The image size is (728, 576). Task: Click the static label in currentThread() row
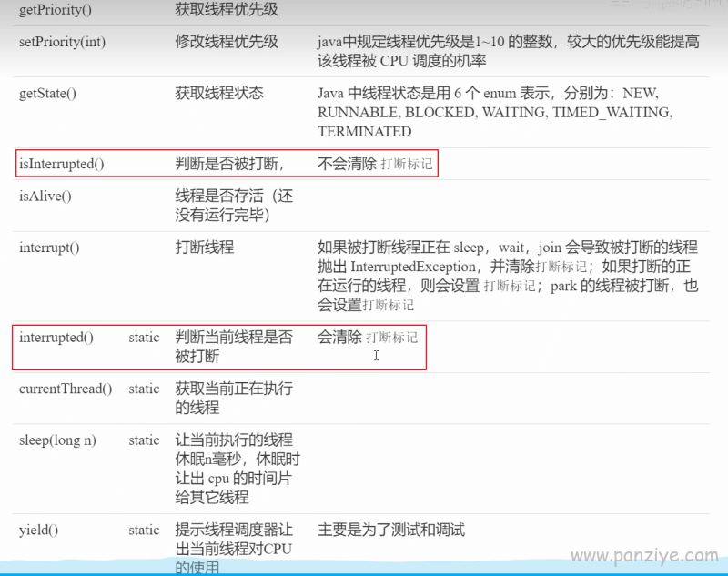pyautogui.click(x=144, y=389)
